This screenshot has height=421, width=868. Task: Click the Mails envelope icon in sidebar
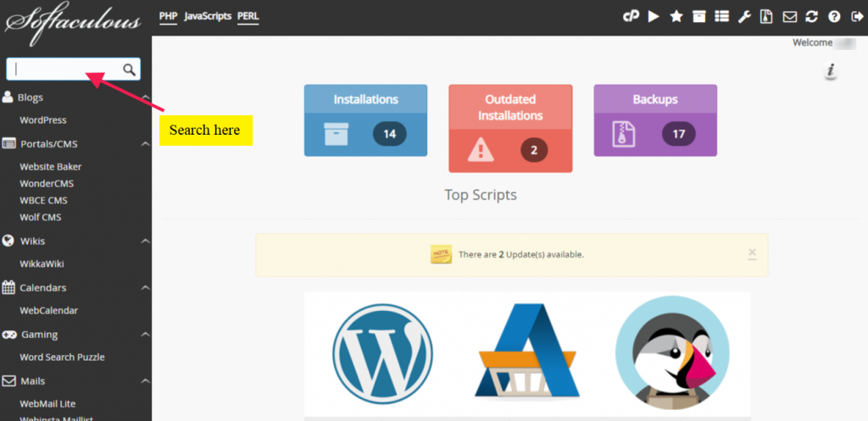click(x=8, y=380)
